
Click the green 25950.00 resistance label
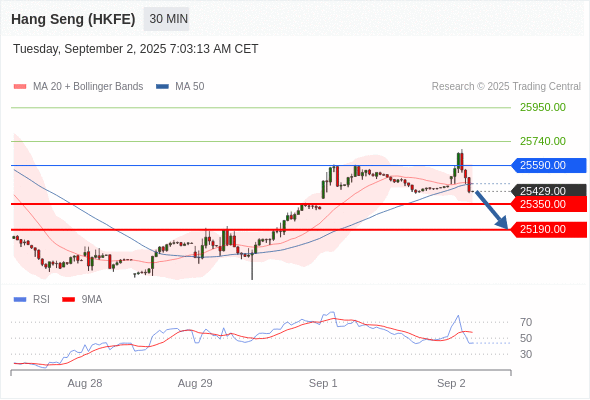click(543, 108)
